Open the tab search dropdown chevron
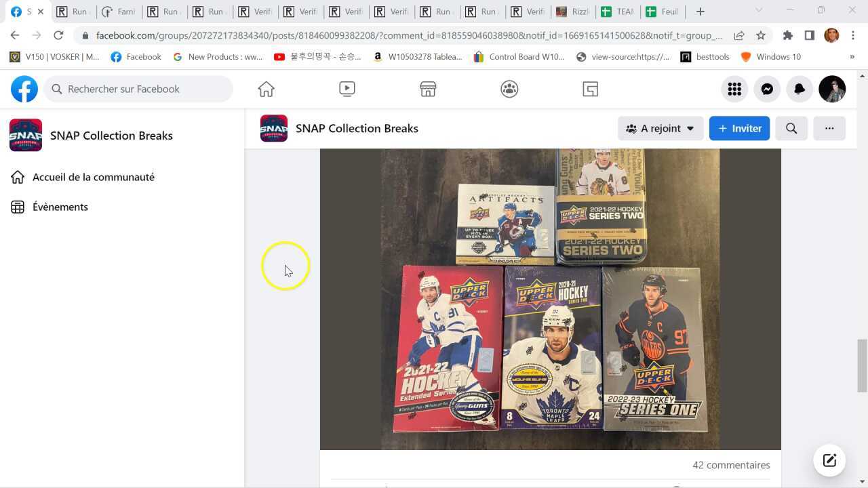 click(x=759, y=10)
